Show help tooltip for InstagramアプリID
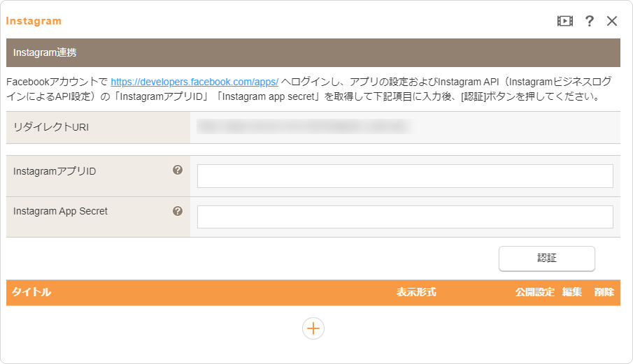The width and height of the screenshot is (633, 364). pos(178,170)
